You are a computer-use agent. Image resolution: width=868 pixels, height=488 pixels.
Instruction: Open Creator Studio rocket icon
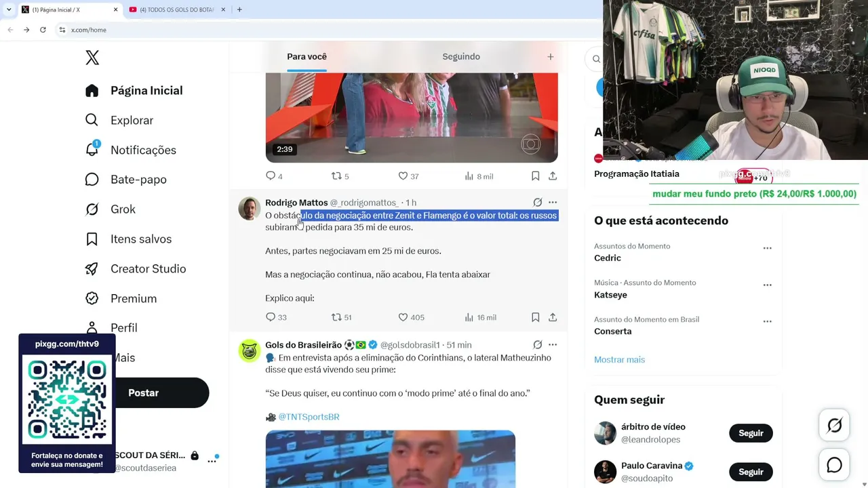[x=92, y=269]
